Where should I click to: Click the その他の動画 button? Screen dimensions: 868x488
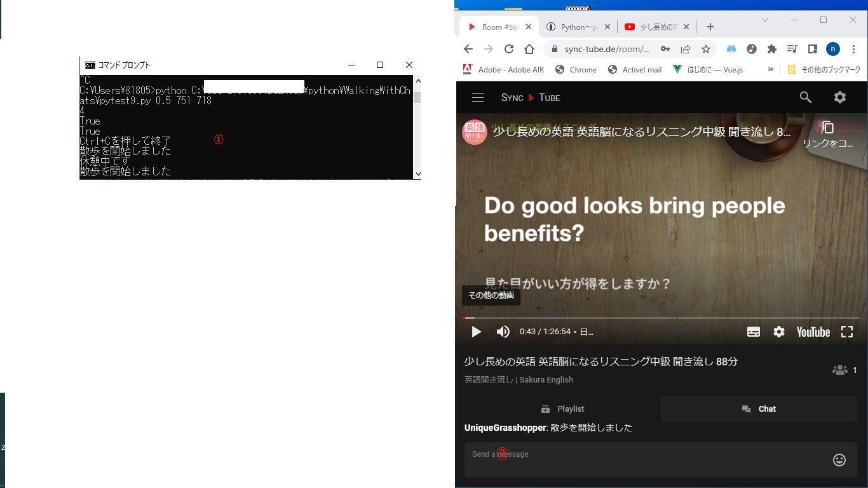[x=491, y=295]
